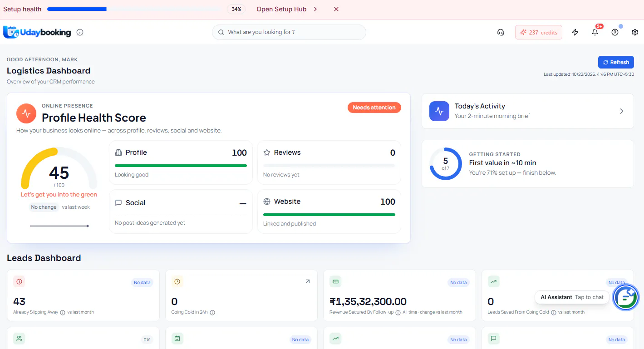Viewport: 644px width, 349px height.
Task: Click the 237 credits button
Action: [x=539, y=32]
